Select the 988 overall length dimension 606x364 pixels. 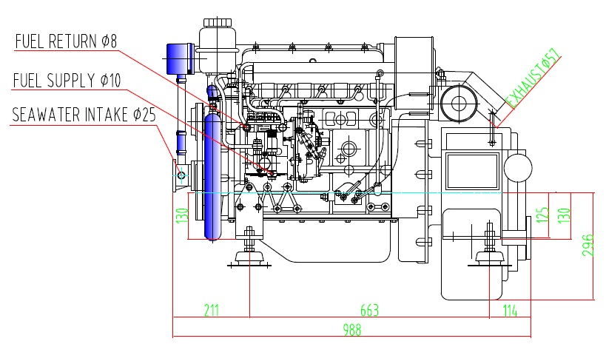coord(352,330)
